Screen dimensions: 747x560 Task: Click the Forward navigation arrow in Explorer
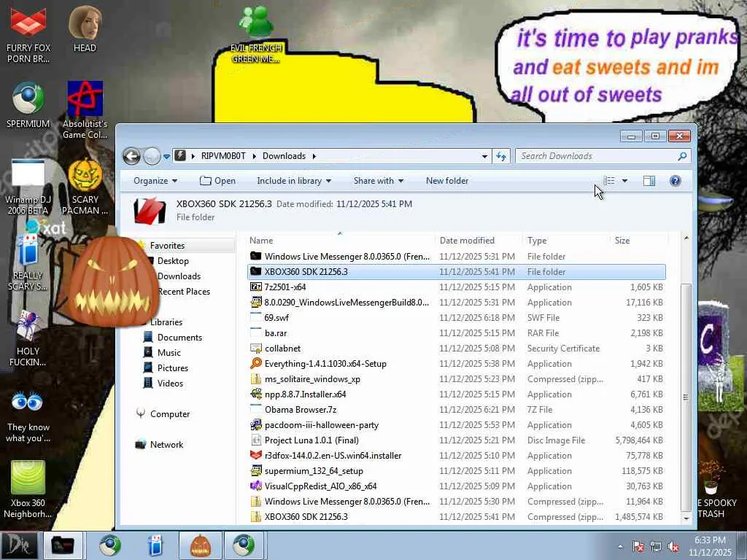(152, 156)
